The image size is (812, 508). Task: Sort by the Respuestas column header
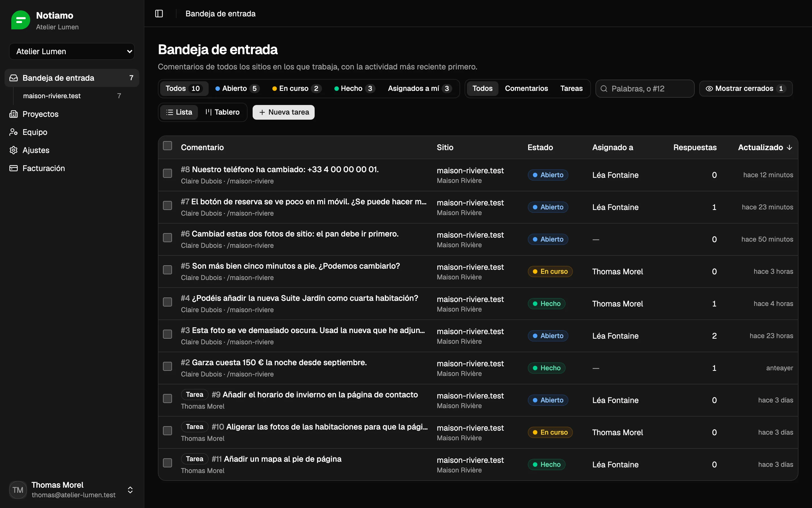694,148
